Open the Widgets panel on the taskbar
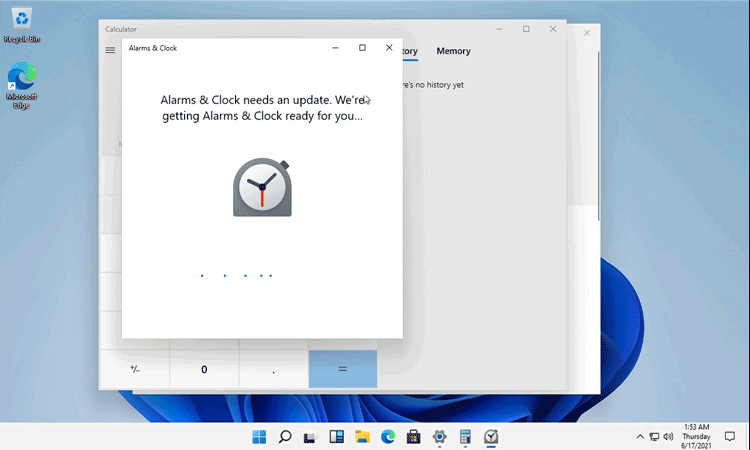 (x=336, y=436)
